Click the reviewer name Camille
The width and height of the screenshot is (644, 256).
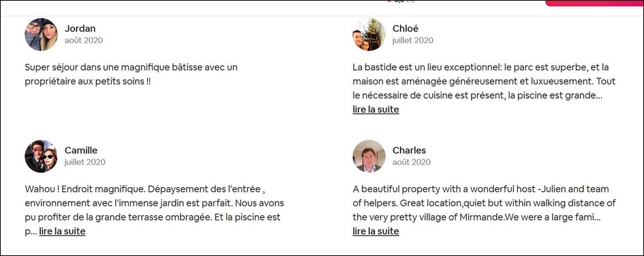[x=81, y=150]
